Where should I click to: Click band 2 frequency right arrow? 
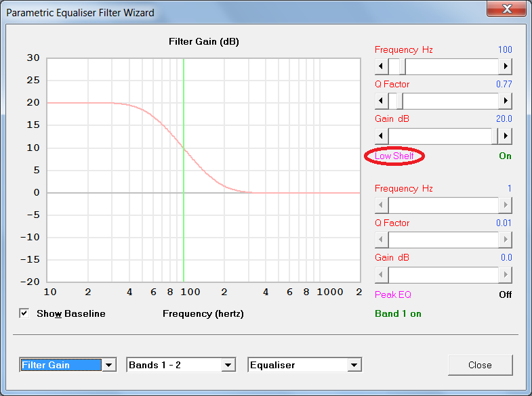coord(505,205)
